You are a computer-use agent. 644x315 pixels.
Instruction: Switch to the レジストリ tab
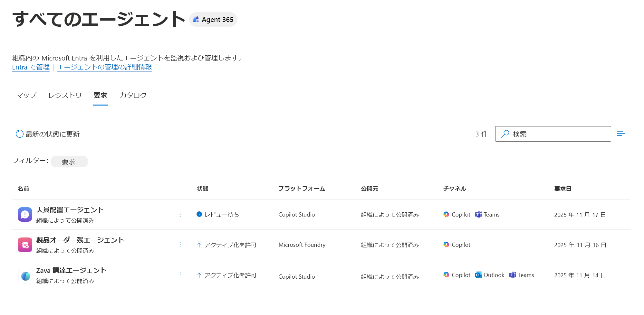(65, 95)
